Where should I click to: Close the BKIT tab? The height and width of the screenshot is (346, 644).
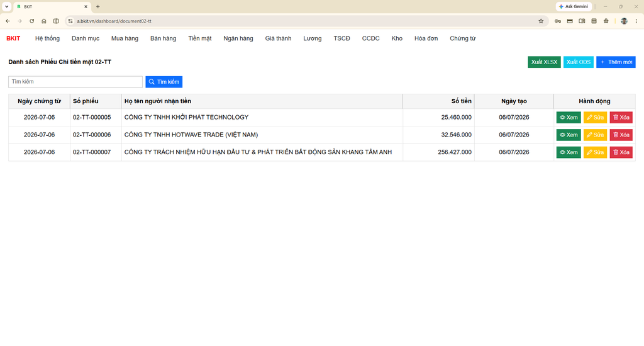[x=86, y=6]
